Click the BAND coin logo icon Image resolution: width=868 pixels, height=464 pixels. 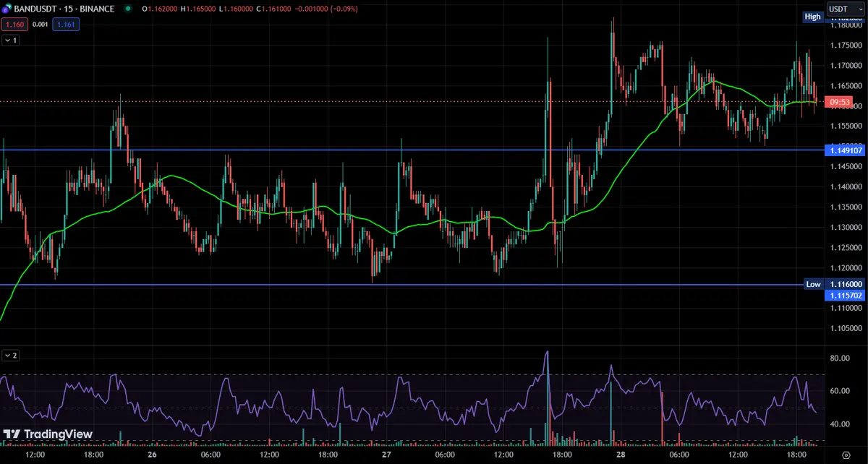[7, 9]
